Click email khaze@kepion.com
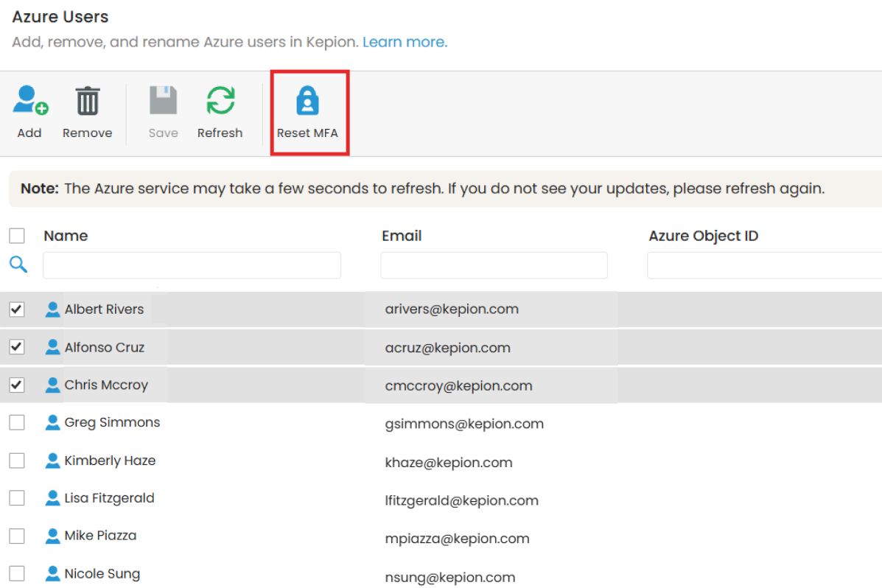Screen dimensions: 882x588 [449, 463]
